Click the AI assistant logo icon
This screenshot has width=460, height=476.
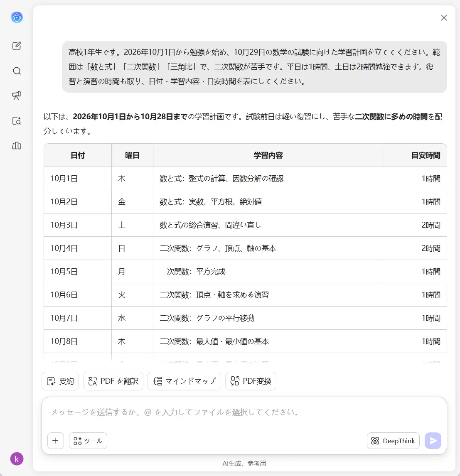click(x=17, y=17)
